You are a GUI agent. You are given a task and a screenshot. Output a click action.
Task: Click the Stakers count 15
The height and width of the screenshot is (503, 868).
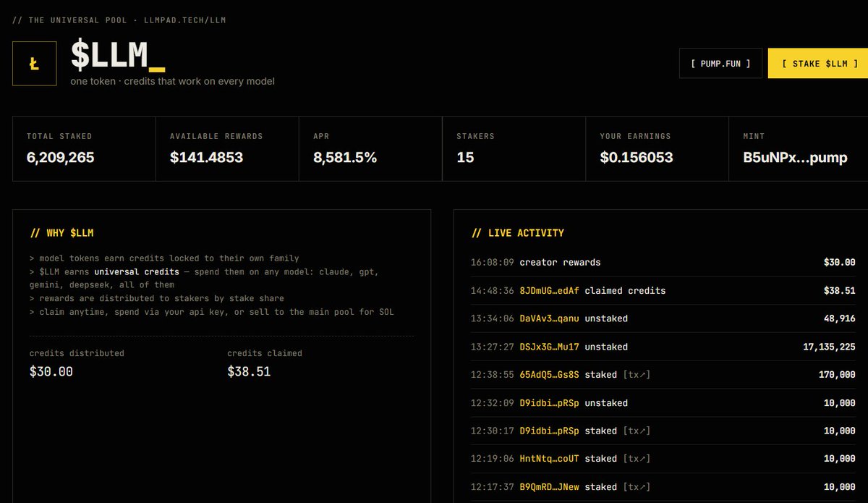pos(465,157)
